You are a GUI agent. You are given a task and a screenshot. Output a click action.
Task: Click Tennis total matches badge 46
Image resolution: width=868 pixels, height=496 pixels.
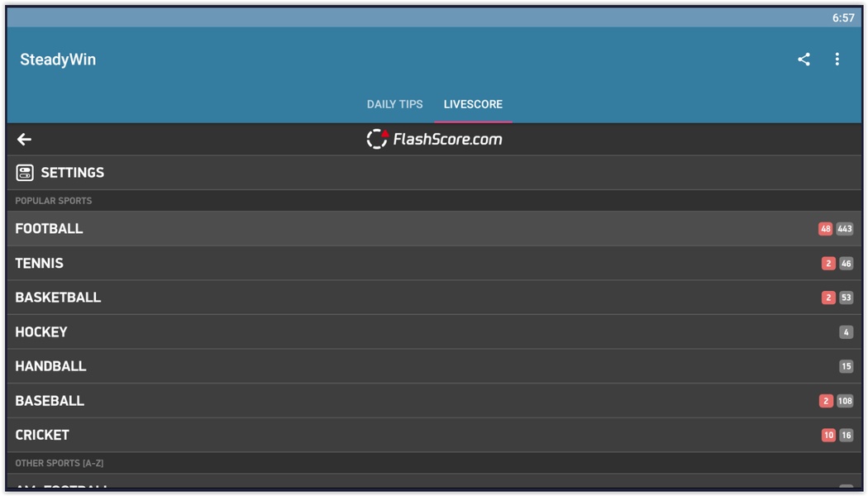[847, 264]
